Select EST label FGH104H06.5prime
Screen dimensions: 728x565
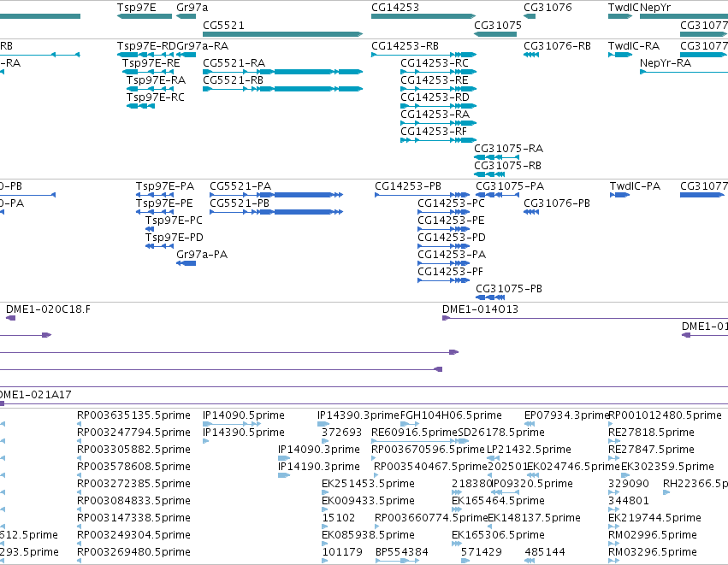click(452, 415)
